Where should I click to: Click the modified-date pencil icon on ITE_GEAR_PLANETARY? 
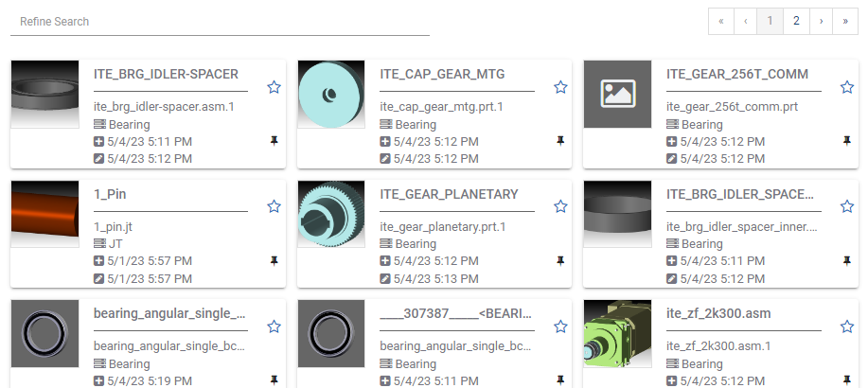[385, 278]
